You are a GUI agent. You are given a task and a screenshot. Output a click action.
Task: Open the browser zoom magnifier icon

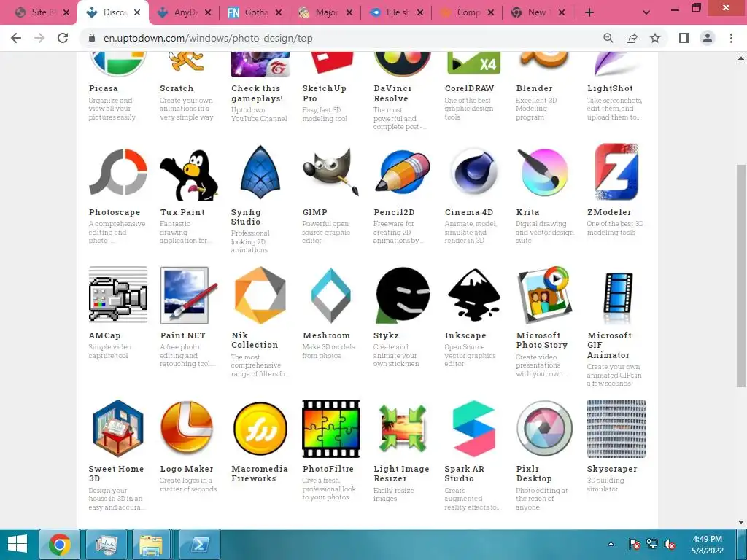click(608, 38)
